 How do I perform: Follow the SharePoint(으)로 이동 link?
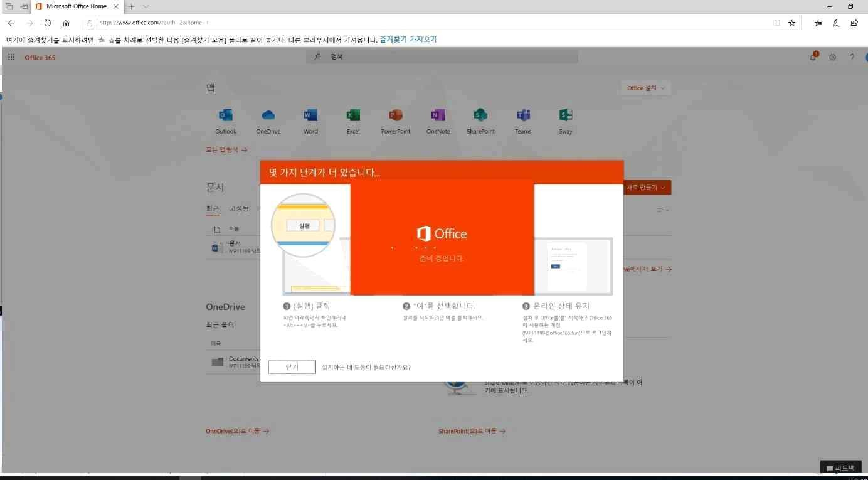click(472, 431)
